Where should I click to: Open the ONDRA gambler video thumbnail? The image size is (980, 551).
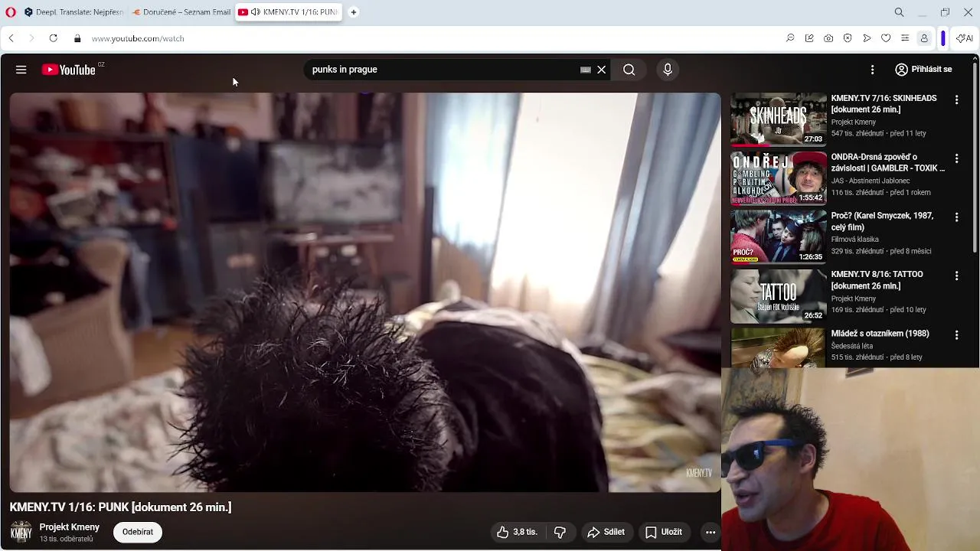(x=778, y=178)
